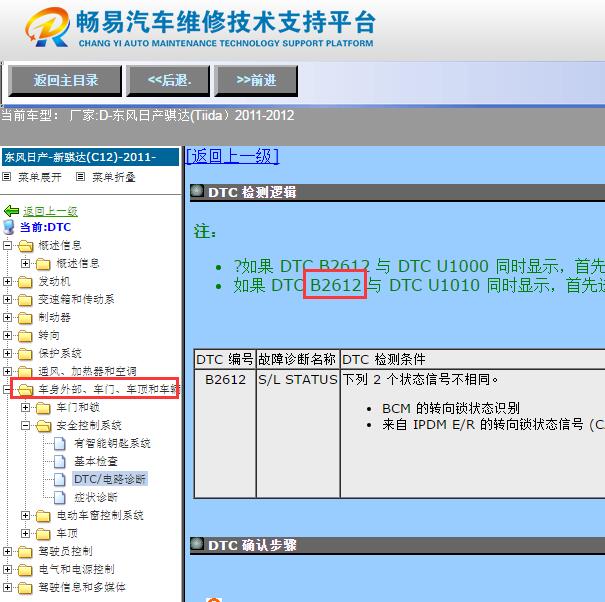
Task: Open the [返回上一级] link in the content pane
Action: coord(232,156)
